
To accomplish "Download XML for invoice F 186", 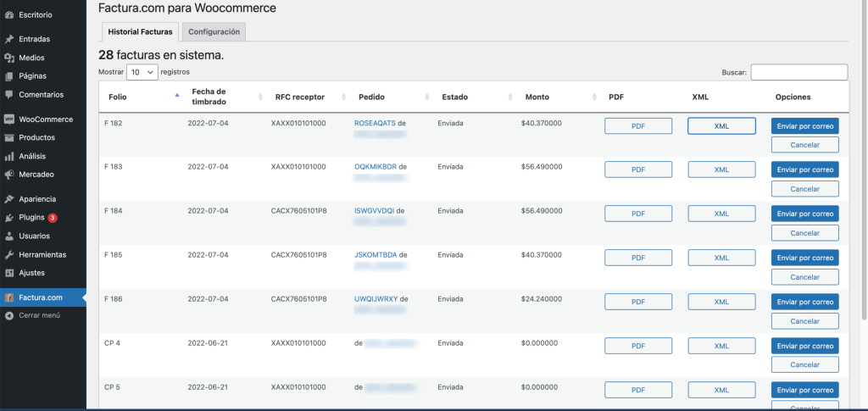I will 721,302.
